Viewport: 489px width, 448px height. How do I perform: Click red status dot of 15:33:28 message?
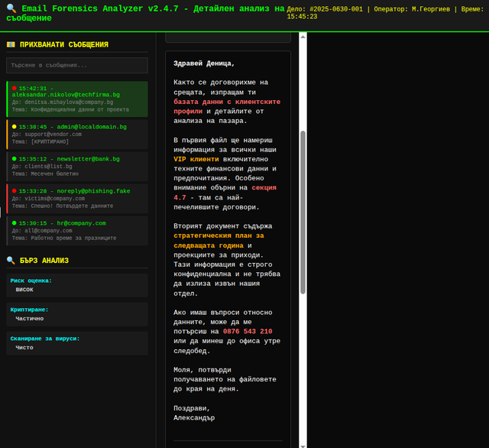tap(14, 191)
